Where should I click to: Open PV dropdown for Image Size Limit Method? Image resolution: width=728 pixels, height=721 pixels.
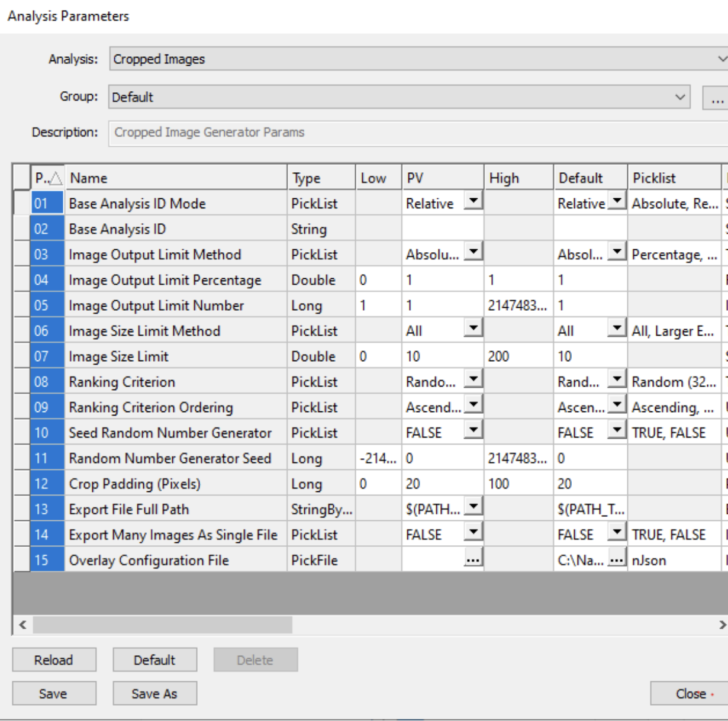tap(473, 329)
